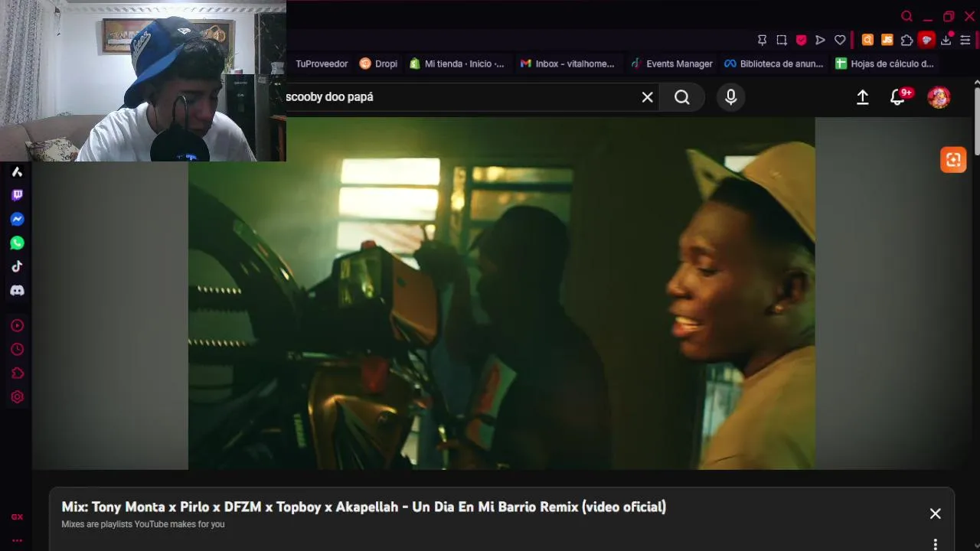The image size is (980, 551).
Task: Open the GX Corner icon
Action: 17,517
